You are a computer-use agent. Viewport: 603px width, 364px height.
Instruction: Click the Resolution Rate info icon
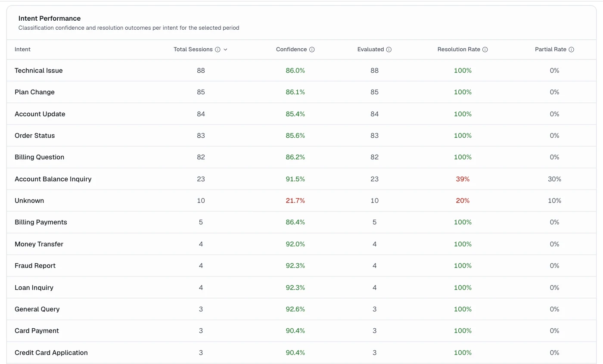485,50
